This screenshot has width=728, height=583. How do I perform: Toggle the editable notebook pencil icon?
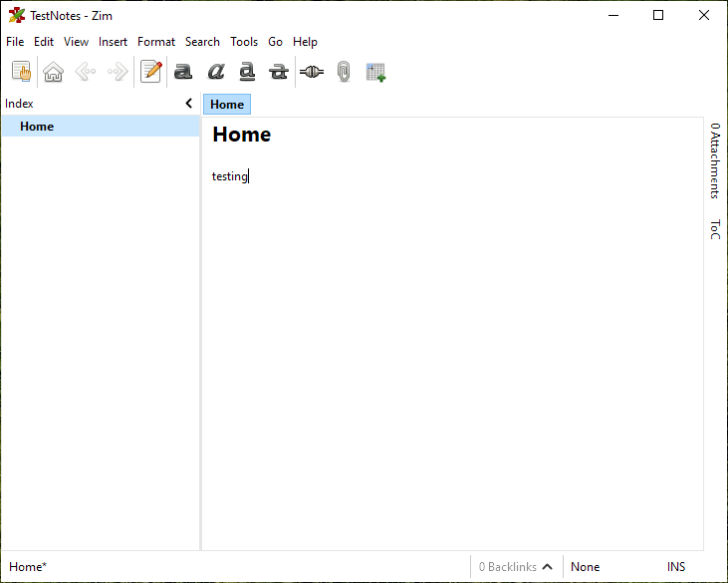click(x=151, y=72)
